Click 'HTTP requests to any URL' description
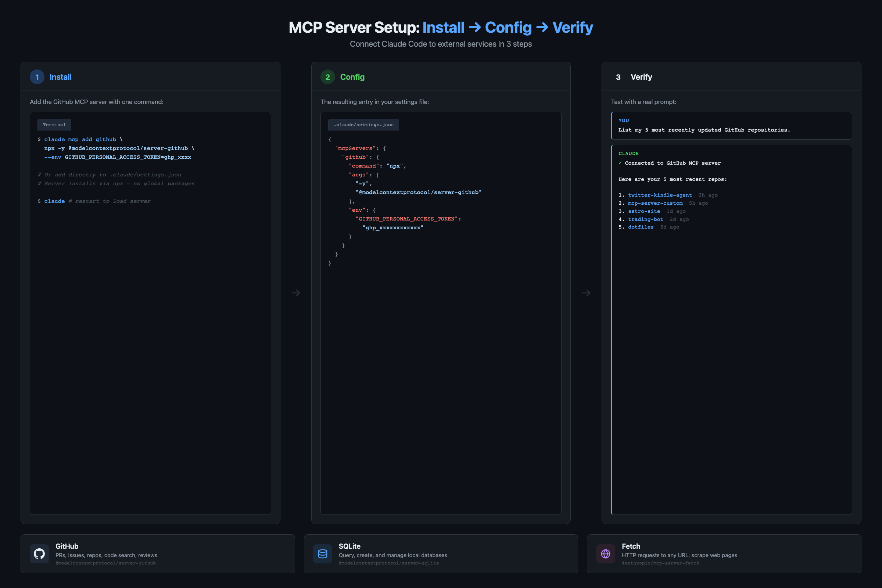 [x=680, y=555]
